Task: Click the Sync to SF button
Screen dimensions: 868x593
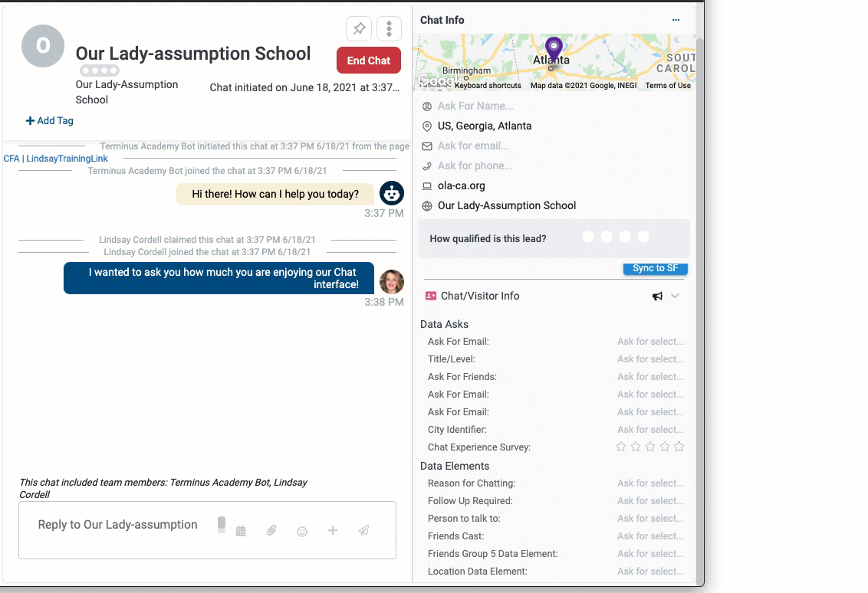Action: (656, 268)
